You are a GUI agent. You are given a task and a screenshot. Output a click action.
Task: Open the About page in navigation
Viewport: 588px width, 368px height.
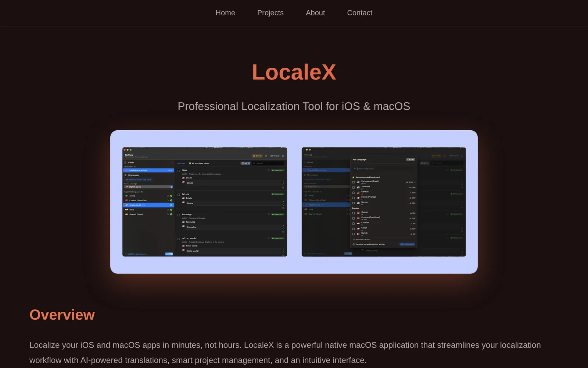click(315, 13)
